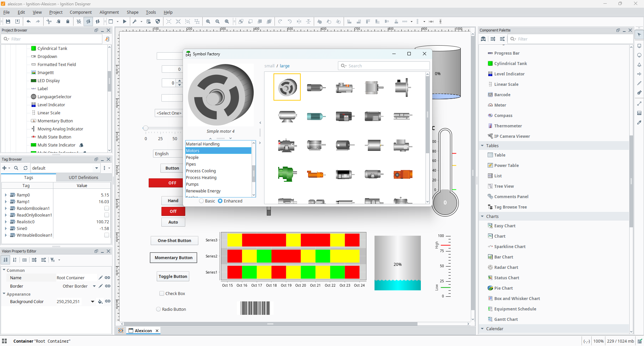644x346 pixels.
Task: Click the zoom out magnifier icon
Action: [x=217, y=21]
